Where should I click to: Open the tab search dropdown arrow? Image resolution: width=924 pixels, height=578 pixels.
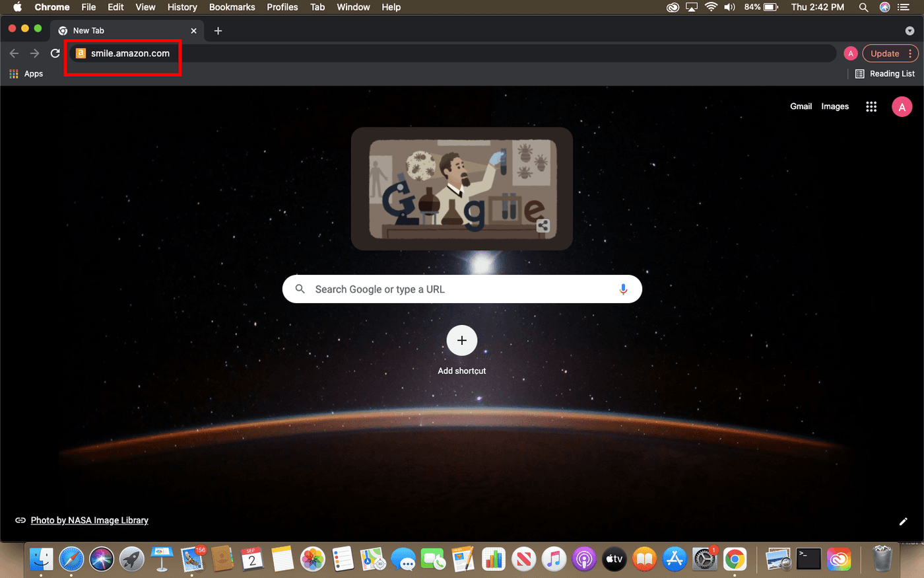[909, 30]
